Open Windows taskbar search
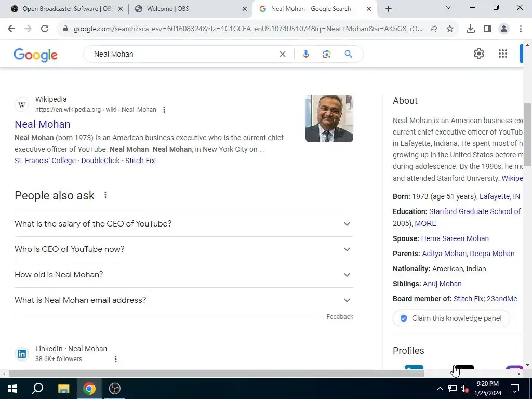532x399 pixels. point(37,389)
